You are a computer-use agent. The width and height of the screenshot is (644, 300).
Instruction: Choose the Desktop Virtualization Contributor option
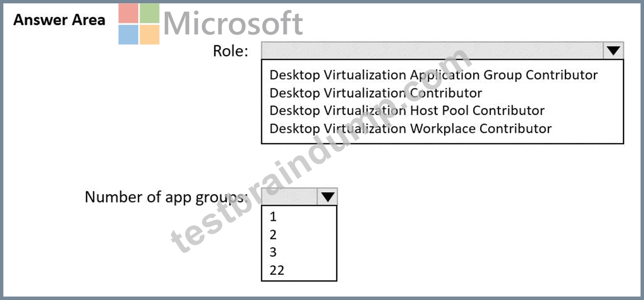376,93
